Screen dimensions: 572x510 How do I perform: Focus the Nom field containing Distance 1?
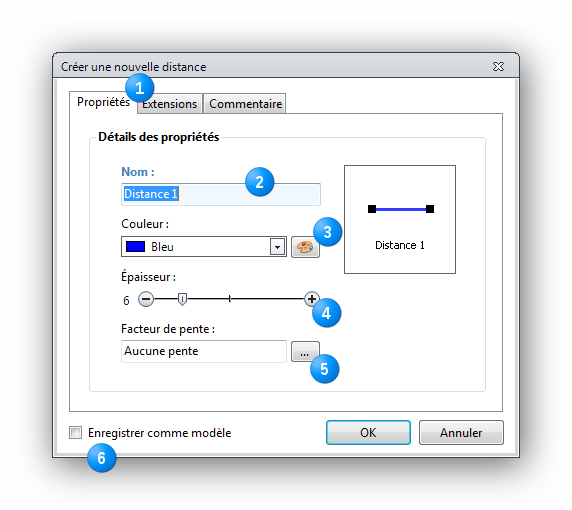pos(221,194)
